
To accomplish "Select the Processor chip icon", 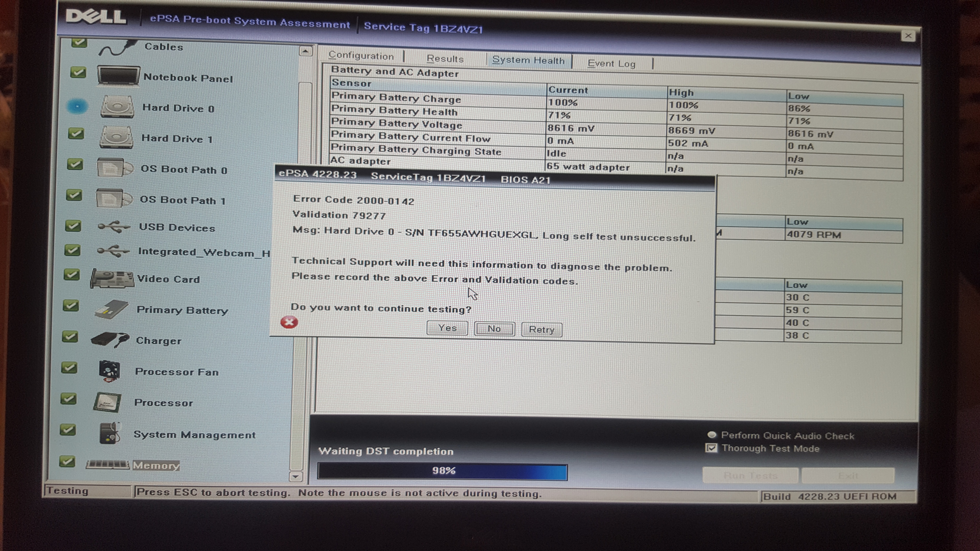I will tap(108, 402).
